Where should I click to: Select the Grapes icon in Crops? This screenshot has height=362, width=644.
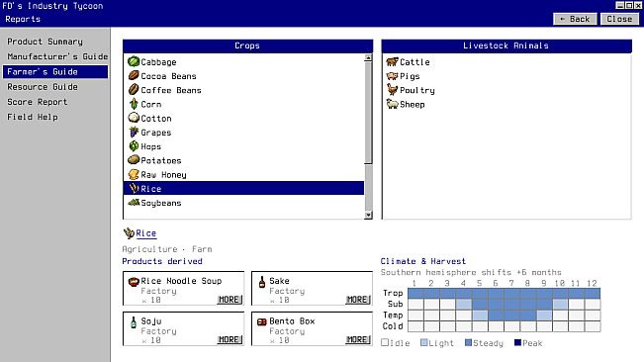(134, 133)
